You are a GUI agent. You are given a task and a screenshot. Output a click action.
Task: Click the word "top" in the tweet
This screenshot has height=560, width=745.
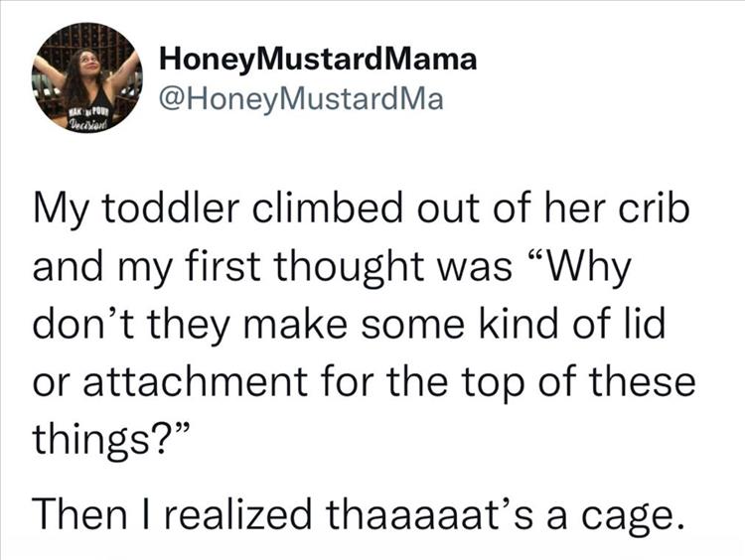click(479, 384)
